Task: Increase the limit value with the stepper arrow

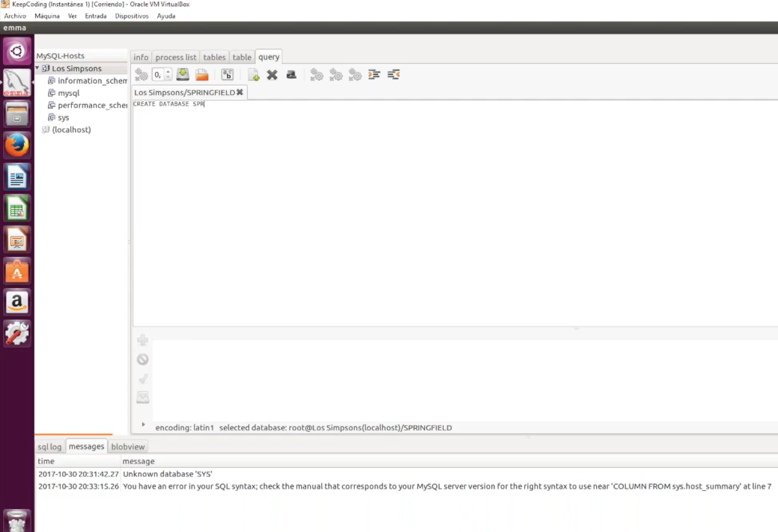Action: pos(168,71)
